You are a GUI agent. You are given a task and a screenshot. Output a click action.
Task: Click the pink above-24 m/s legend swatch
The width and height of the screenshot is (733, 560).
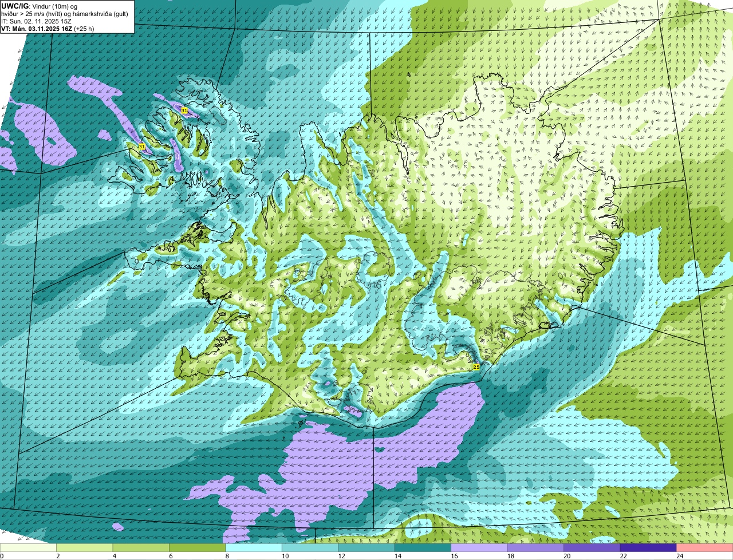point(705,547)
